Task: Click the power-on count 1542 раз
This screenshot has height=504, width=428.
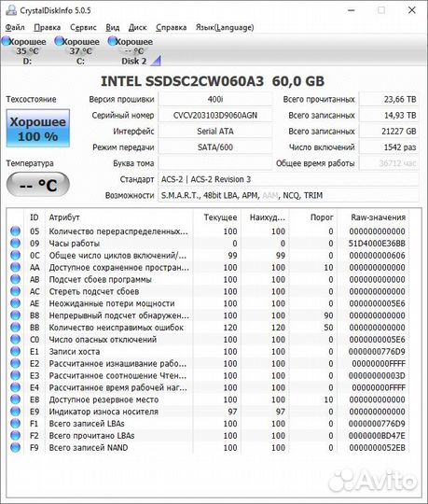Action: click(x=389, y=147)
